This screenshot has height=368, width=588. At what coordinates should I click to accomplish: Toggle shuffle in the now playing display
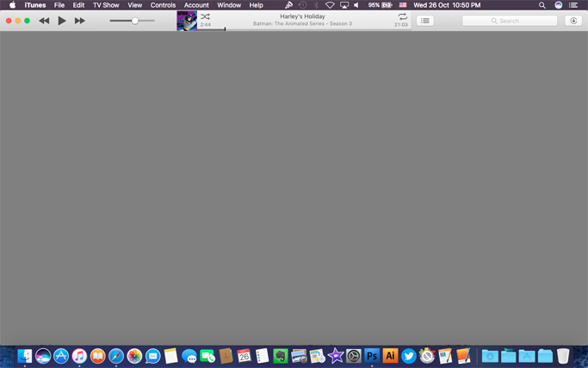coord(205,16)
